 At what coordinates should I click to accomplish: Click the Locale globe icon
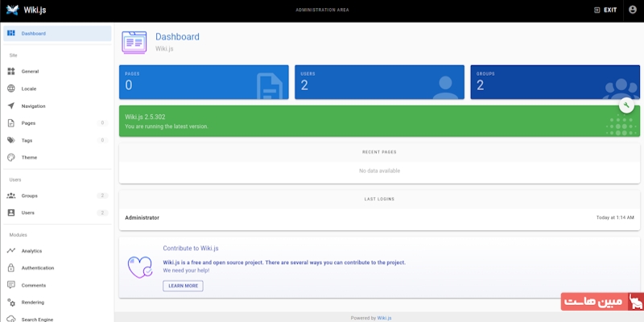(x=11, y=89)
